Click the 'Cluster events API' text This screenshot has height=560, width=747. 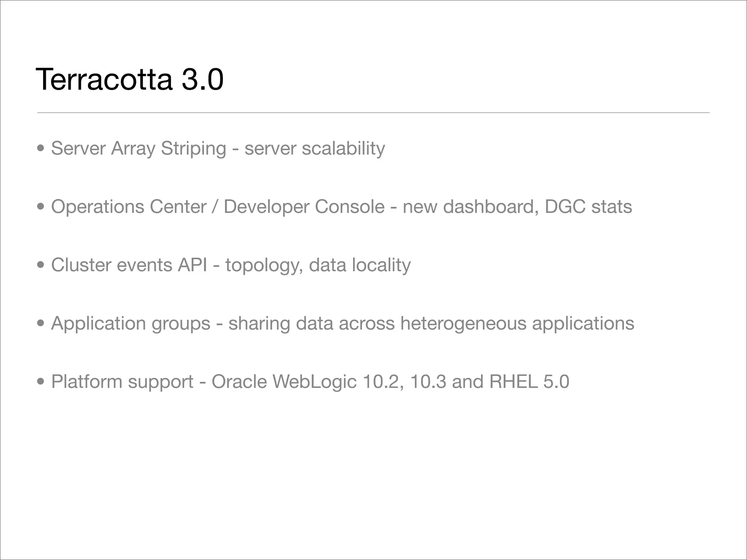tap(129, 265)
